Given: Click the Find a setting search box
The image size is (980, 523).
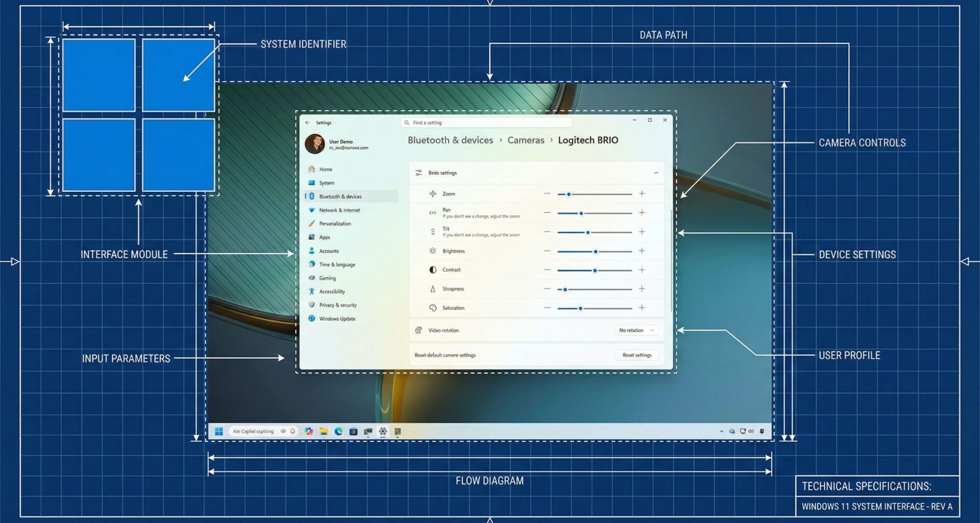Looking at the screenshot, I should pos(485,123).
